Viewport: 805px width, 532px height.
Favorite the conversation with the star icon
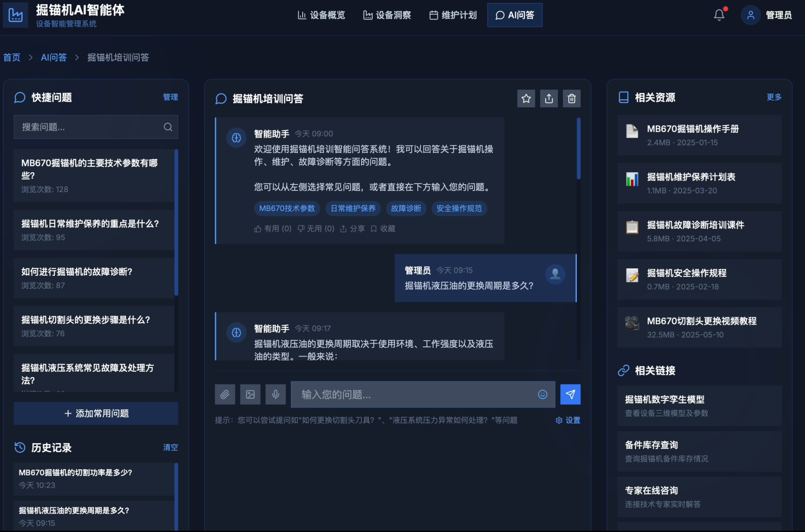tap(526, 98)
